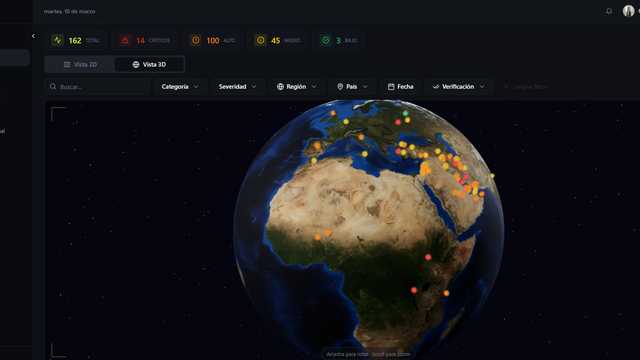This screenshot has height=360, width=640.
Task: Click the green check icon beside 3
Action: click(x=325, y=40)
